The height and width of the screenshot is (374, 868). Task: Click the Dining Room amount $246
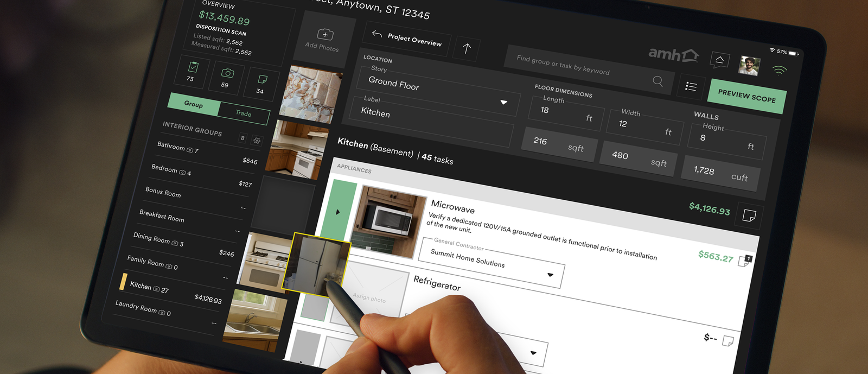227,253
